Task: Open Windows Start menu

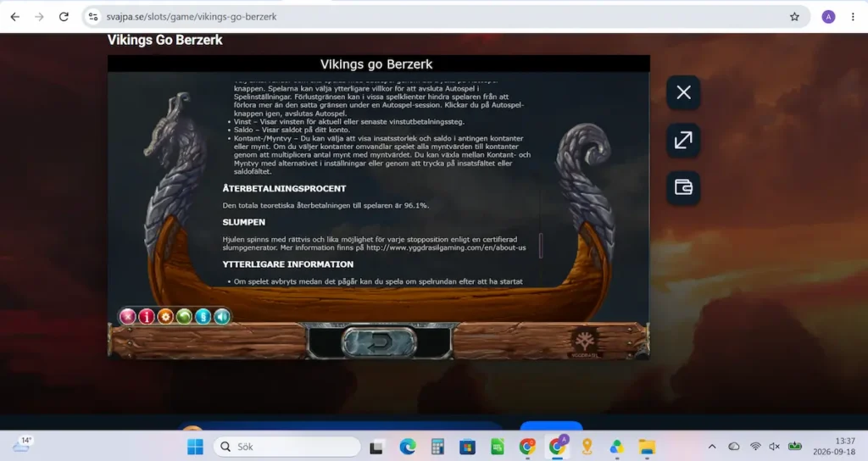Action: (195, 447)
